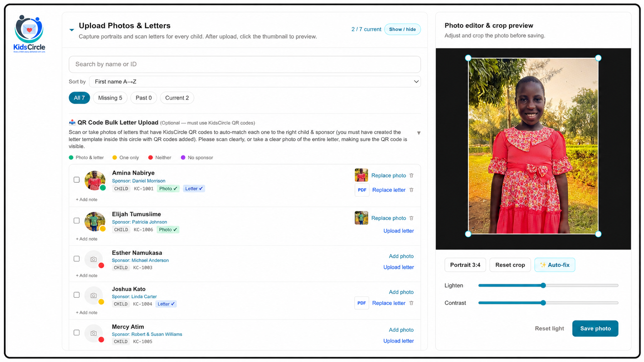Image resolution: width=644 pixels, height=362 pixels.
Task: Adjust the Contrast slider handle
Action: point(543,303)
